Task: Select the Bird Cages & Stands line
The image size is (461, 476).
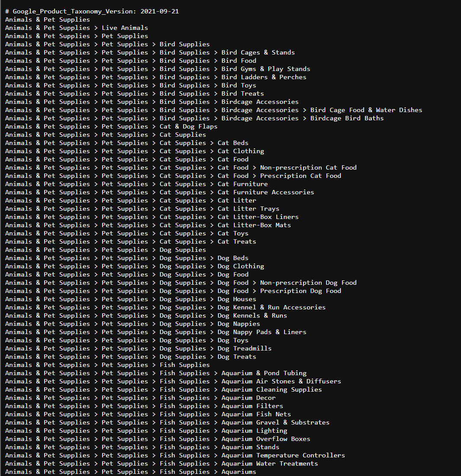Action: point(150,52)
